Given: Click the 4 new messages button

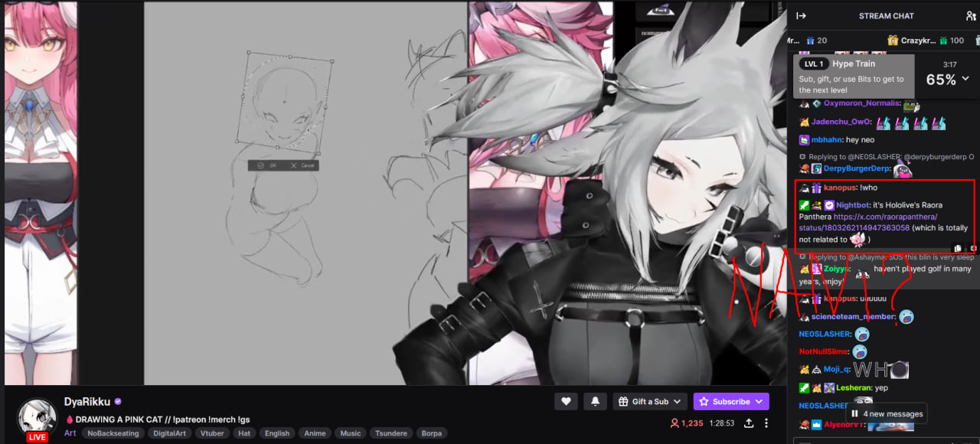Looking at the screenshot, I should [887, 413].
